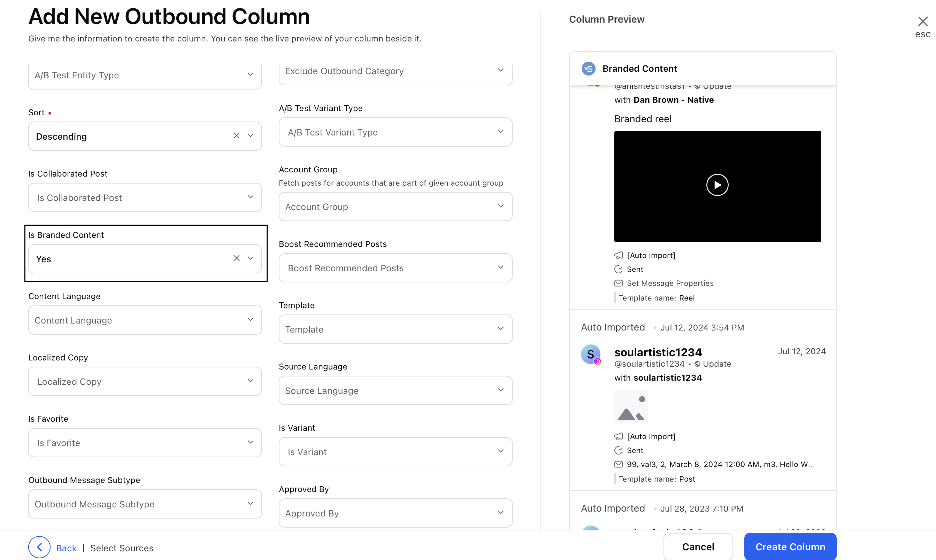Click envelope icon beside '99, val3, 2, March 8'
Viewport: 936px width, 560px height.
[619, 465]
